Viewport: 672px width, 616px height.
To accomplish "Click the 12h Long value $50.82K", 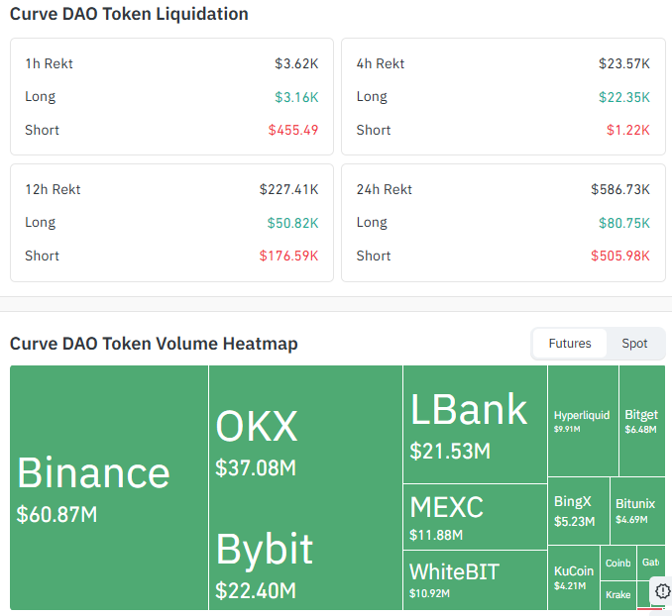I will [x=292, y=223].
